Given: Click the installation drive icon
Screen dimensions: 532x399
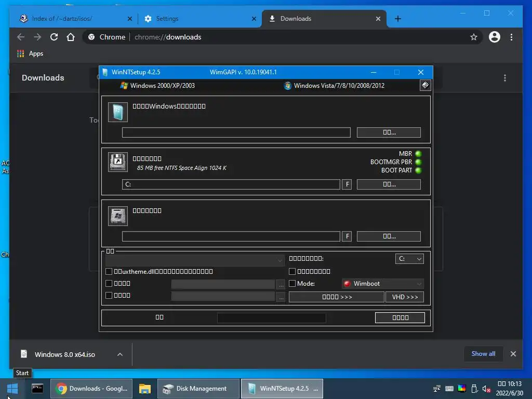Looking at the screenshot, I should (x=118, y=216).
